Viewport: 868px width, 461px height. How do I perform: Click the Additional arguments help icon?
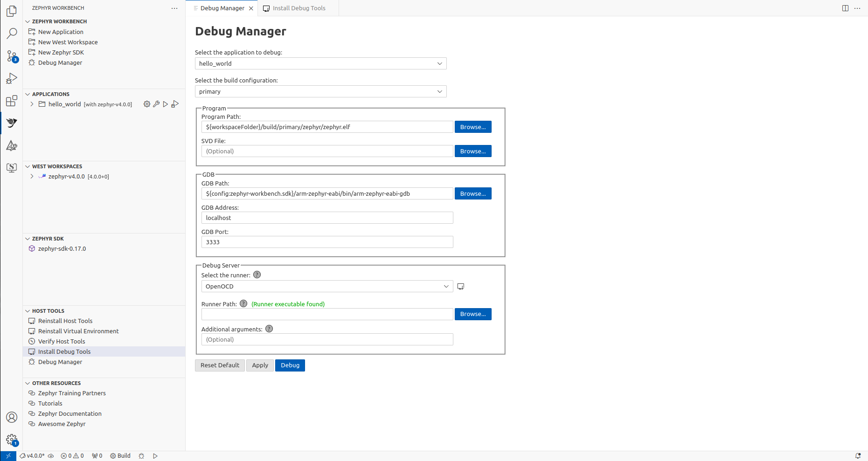[x=269, y=329]
